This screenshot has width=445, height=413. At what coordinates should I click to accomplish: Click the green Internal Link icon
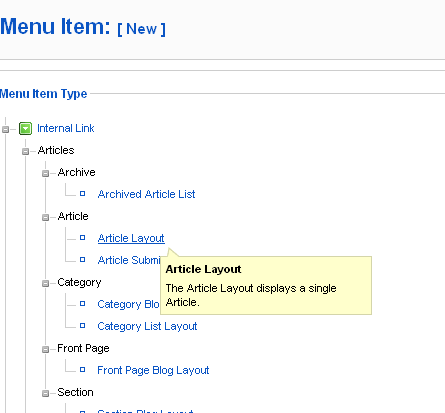pyautogui.click(x=25, y=128)
